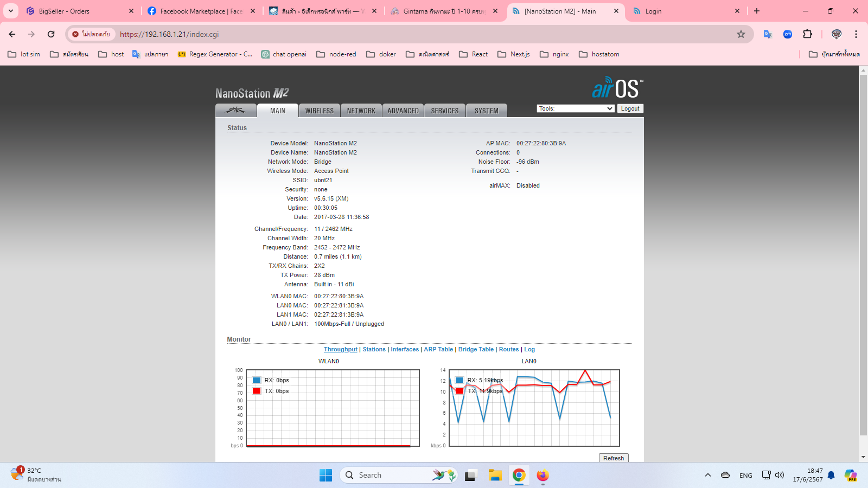
Task: Show hidden system tray icons
Action: coord(707,476)
